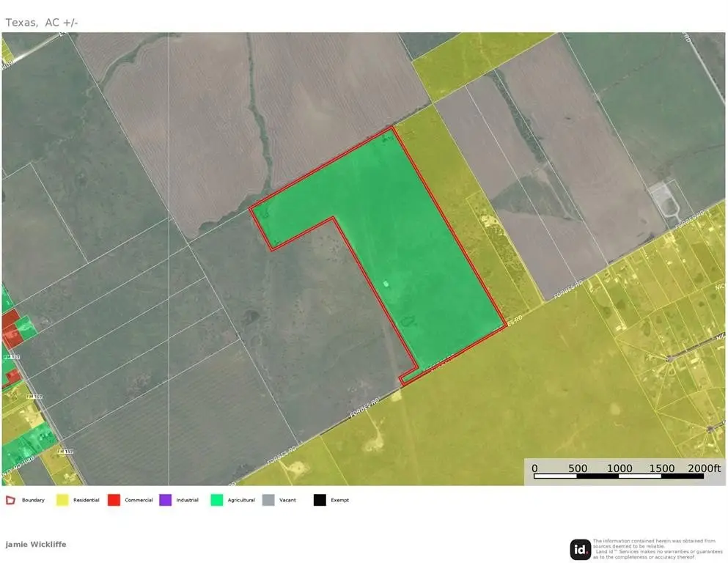
Task: Click the Exempt legend label text
Action: (x=339, y=501)
